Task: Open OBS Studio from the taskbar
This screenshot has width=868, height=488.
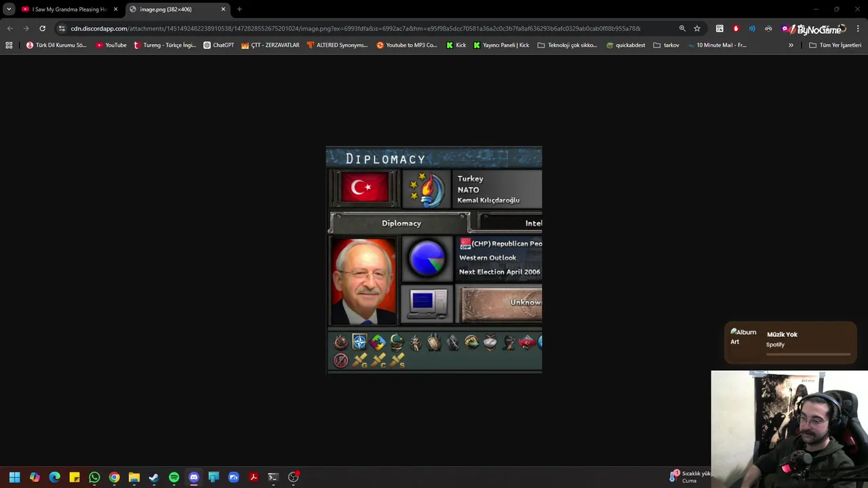Action: (293, 477)
